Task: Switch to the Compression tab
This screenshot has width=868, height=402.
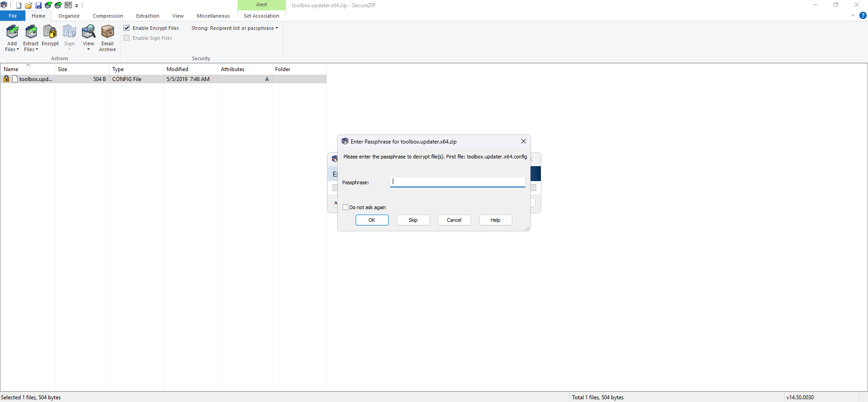Action: [108, 16]
